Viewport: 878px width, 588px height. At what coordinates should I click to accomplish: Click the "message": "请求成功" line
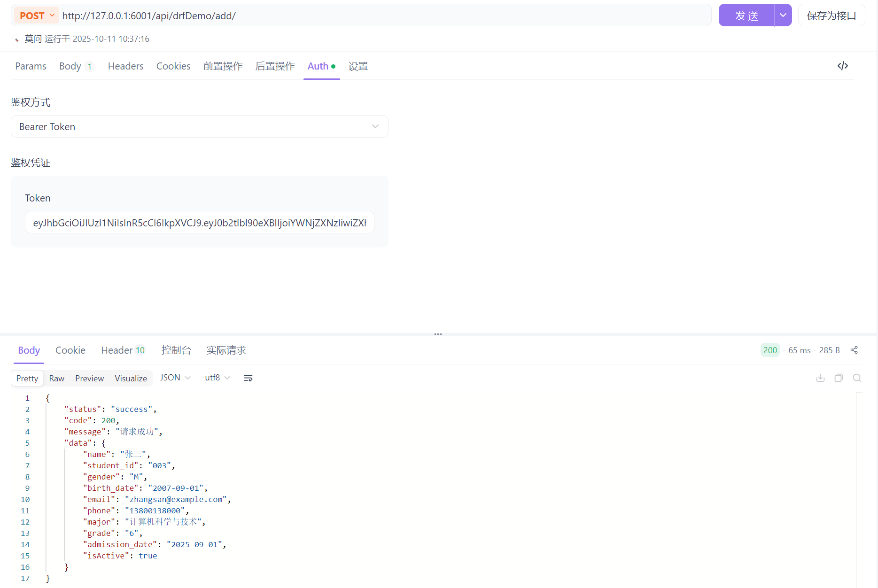pos(113,432)
